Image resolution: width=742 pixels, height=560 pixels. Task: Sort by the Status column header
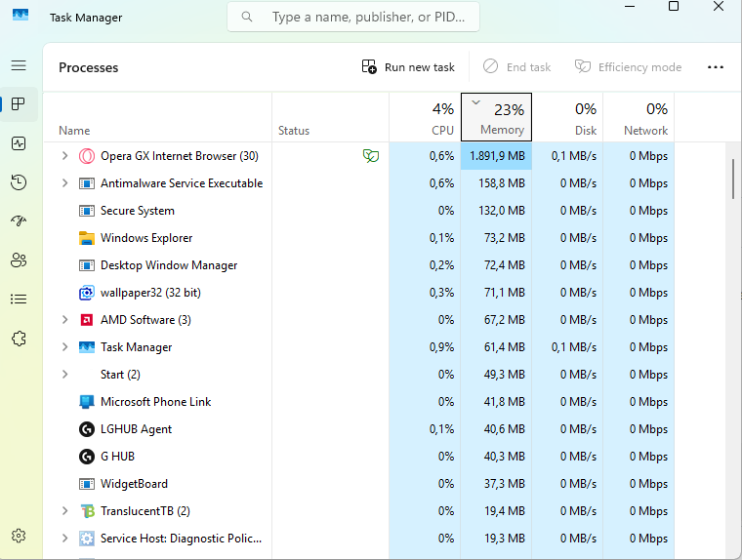coord(331,117)
